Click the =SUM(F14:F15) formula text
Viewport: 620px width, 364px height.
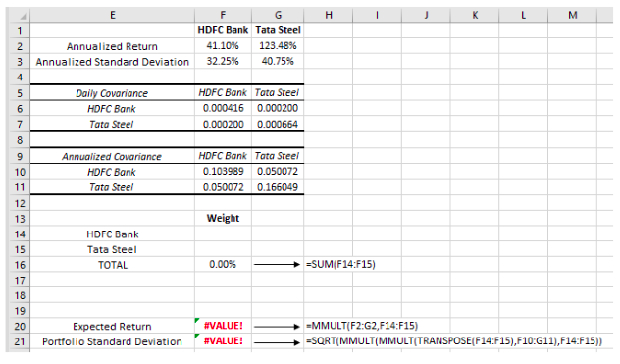pos(340,264)
